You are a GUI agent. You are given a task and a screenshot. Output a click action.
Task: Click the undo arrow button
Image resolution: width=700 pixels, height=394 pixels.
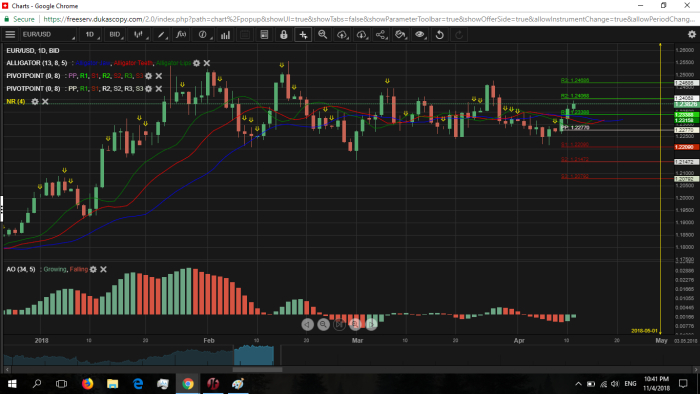440,35
